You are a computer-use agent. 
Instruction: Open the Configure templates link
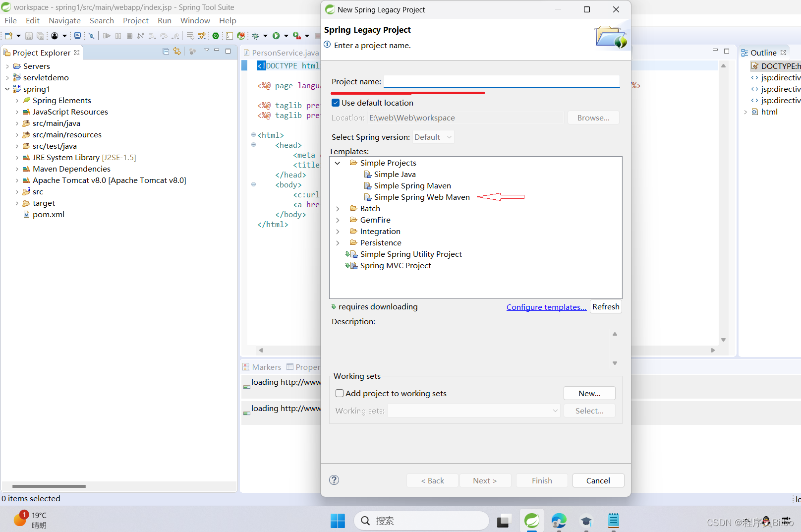click(546, 307)
